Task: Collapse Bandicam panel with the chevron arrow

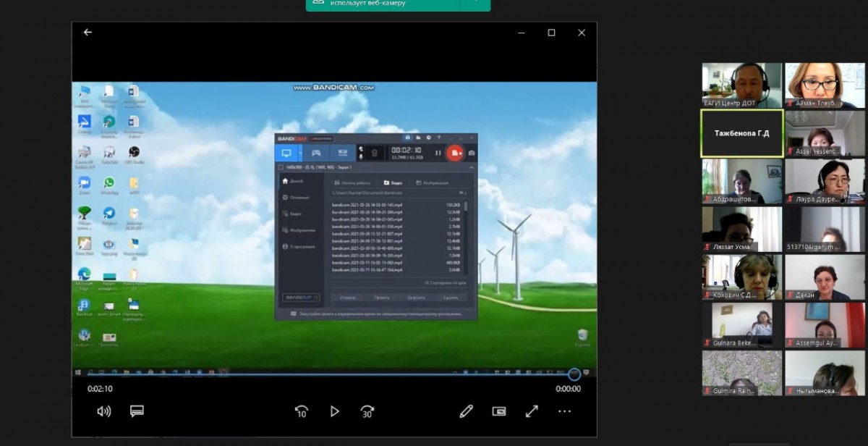Action: pyautogui.click(x=471, y=167)
